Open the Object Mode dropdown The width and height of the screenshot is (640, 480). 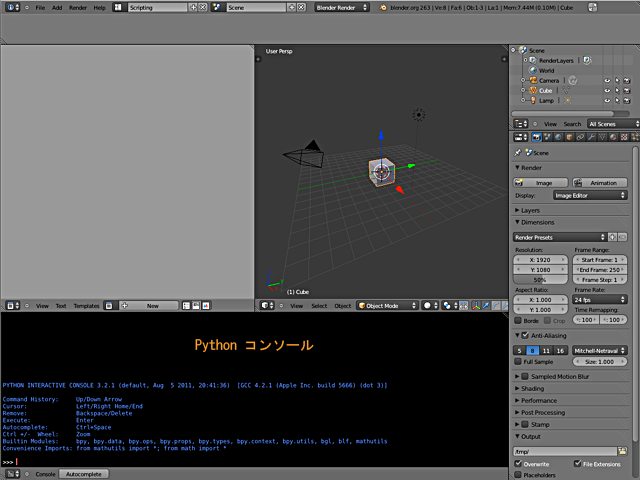386,305
